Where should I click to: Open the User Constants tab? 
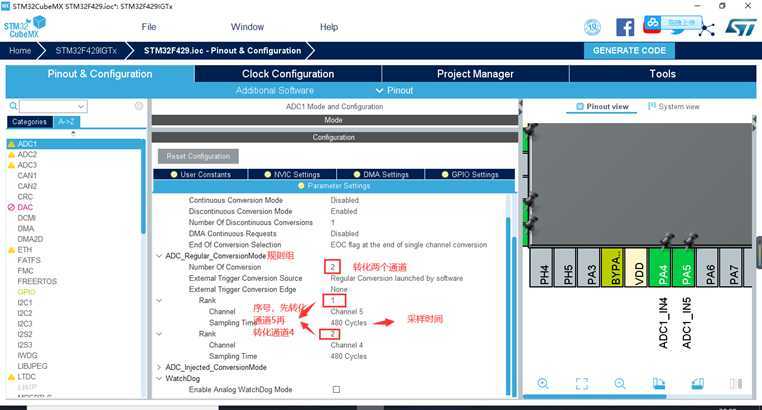point(201,174)
